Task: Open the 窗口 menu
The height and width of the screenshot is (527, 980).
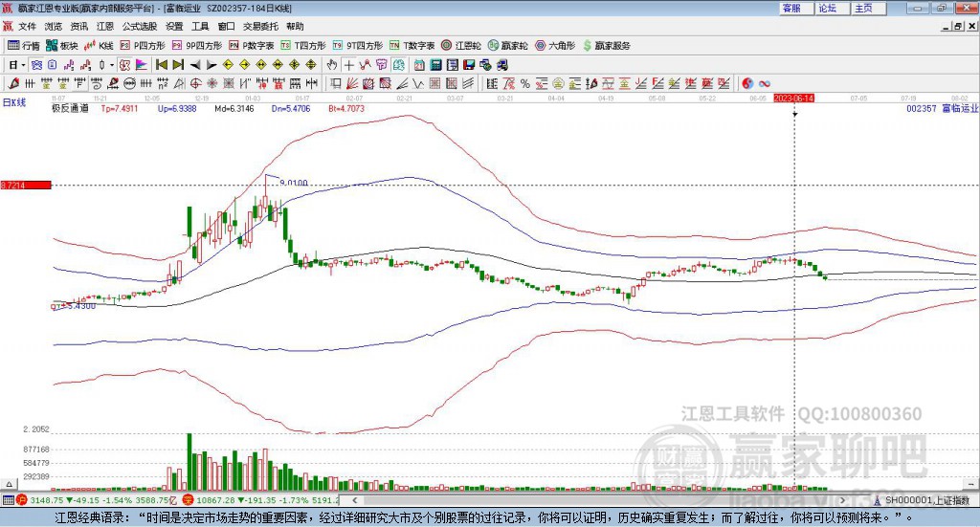Action: 226,26
